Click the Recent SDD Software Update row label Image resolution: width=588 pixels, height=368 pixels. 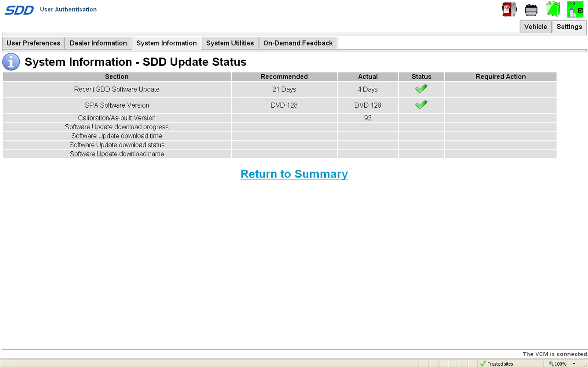pyautogui.click(x=117, y=89)
